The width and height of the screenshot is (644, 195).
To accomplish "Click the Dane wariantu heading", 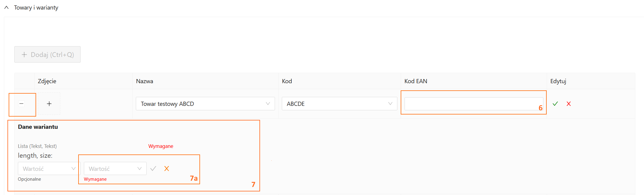I will (x=38, y=127).
